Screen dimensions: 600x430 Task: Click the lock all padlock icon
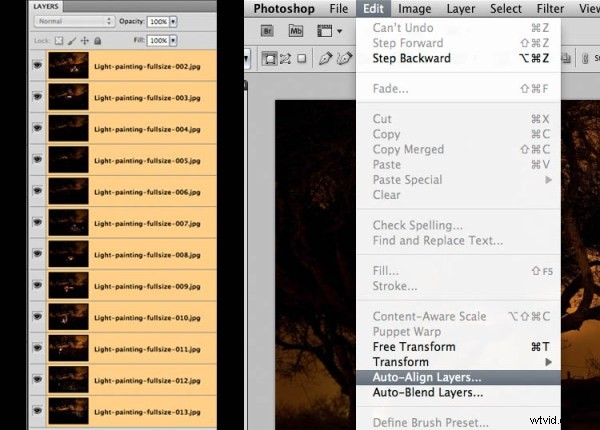[95, 40]
